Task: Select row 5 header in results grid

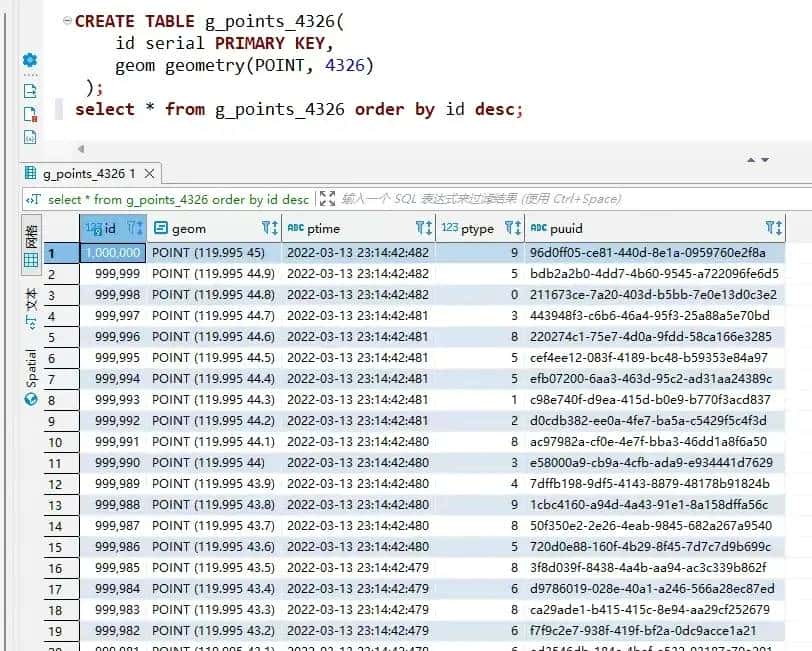Action: (56, 337)
